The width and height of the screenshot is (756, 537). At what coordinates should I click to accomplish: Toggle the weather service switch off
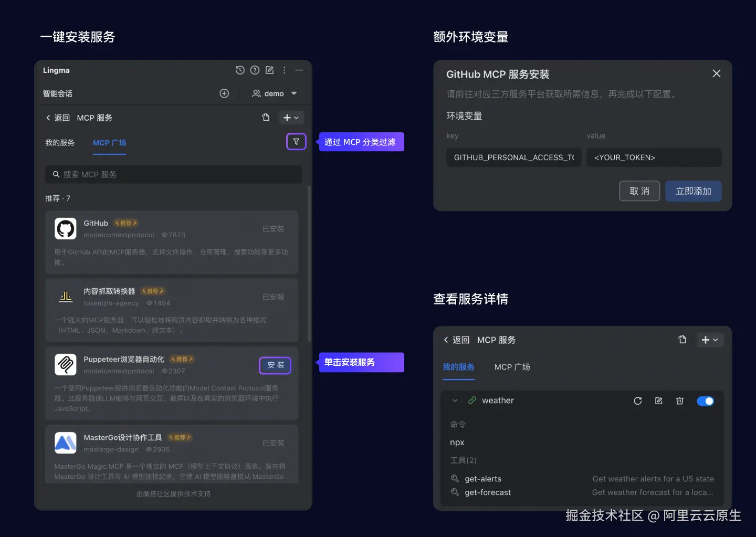pos(706,401)
